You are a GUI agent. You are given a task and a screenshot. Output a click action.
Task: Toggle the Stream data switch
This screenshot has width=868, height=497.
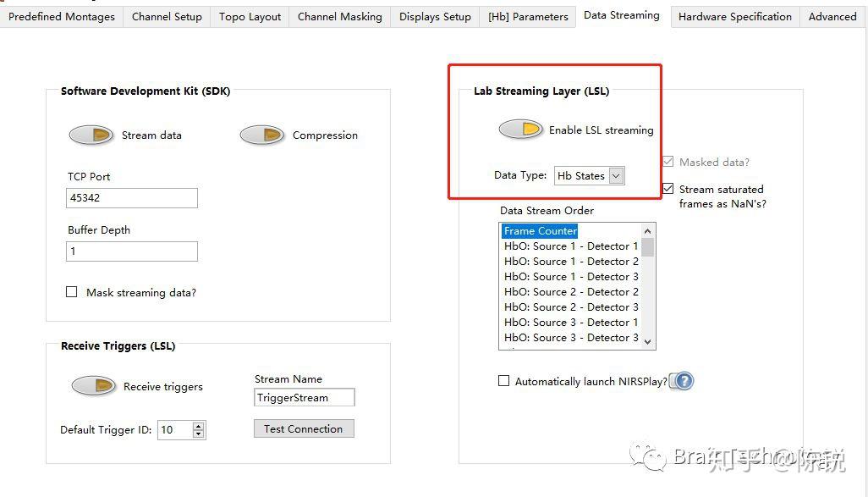tap(91, 135)
